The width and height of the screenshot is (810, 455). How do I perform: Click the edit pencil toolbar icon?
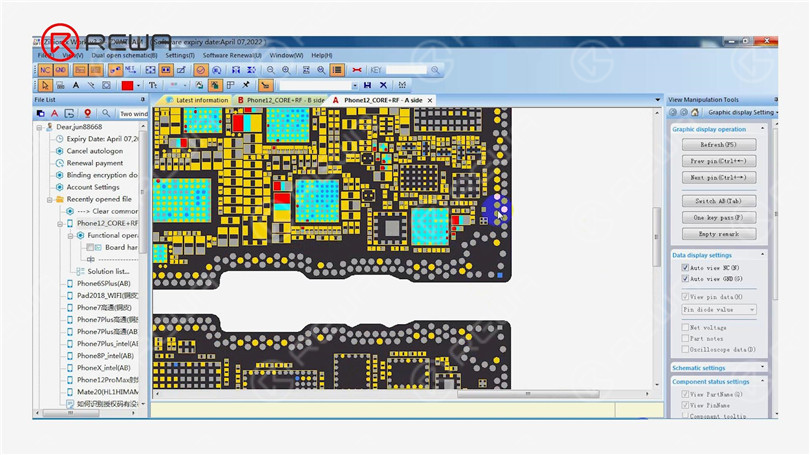tap(181, 70)
